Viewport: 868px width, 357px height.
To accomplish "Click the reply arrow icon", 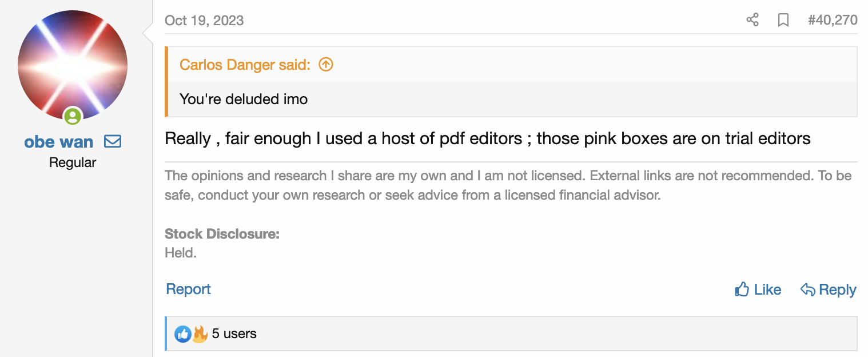I will 807,289.
